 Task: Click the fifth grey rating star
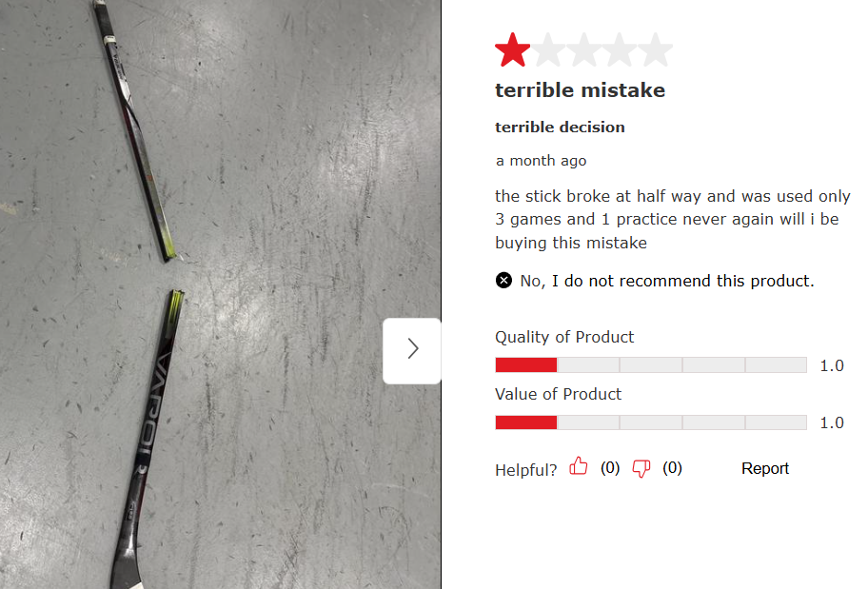(x=656, y=49)
